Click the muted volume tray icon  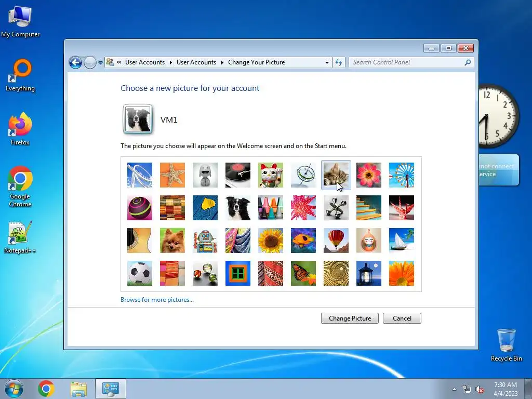click(480, 390)
